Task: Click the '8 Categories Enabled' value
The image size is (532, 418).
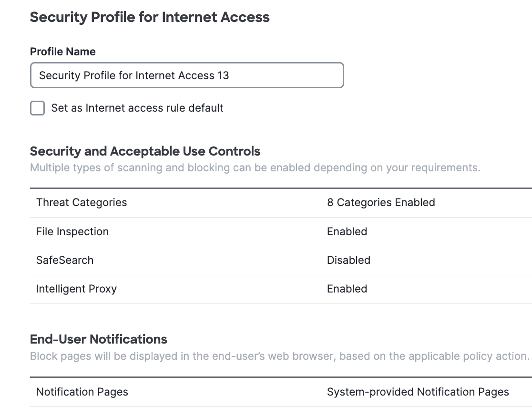Action: 381,202
